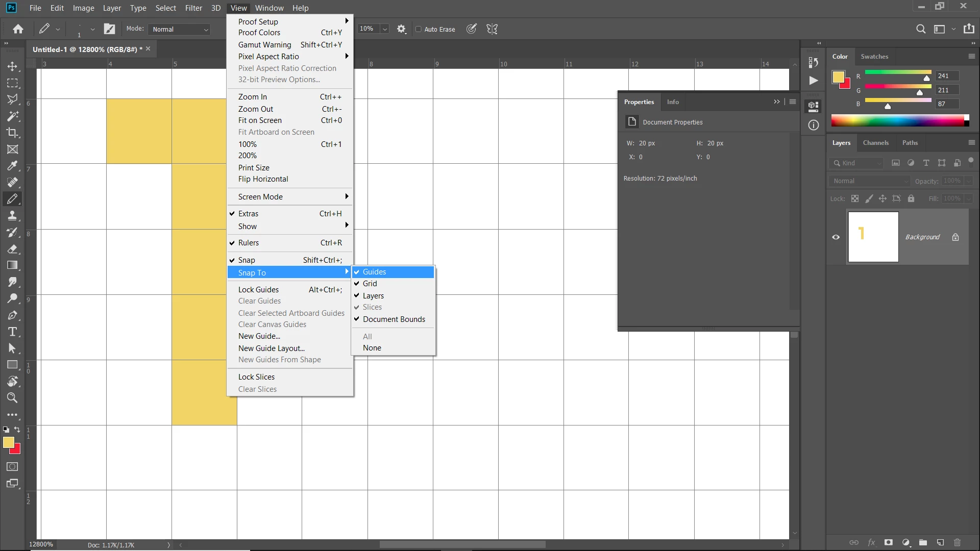Select the Horizontal Type tool
This screenshot has height=551, width=980.
(x=12, y=332)
